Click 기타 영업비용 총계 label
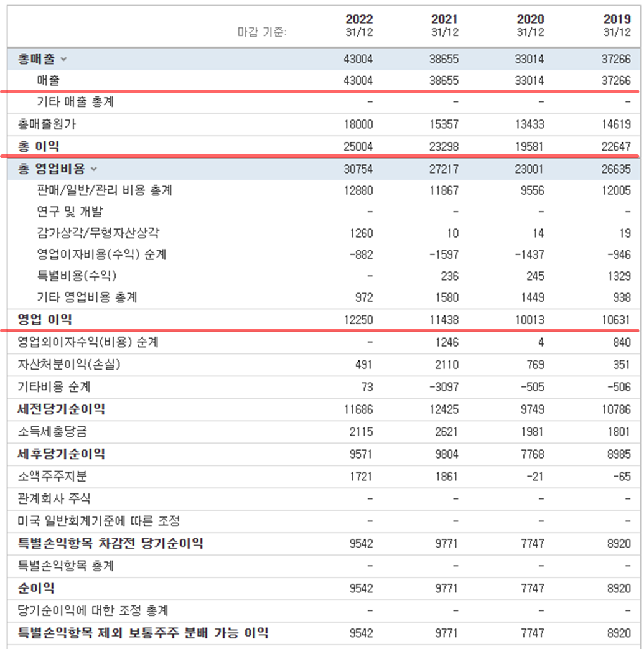Screen dimensions: 644x649 [x=87, y=297]
